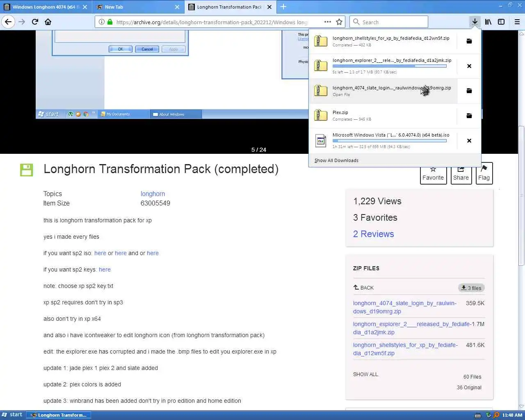Toggle the browser sidebar view

click(501, 22)
